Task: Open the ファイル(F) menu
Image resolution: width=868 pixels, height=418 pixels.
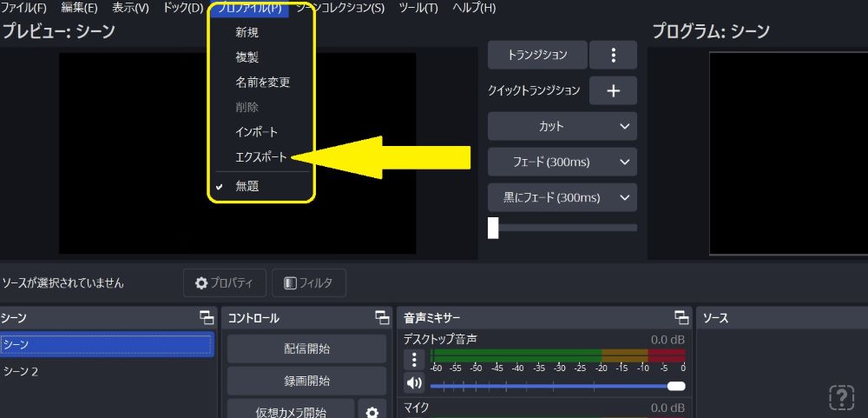Action: click(23, 8)
